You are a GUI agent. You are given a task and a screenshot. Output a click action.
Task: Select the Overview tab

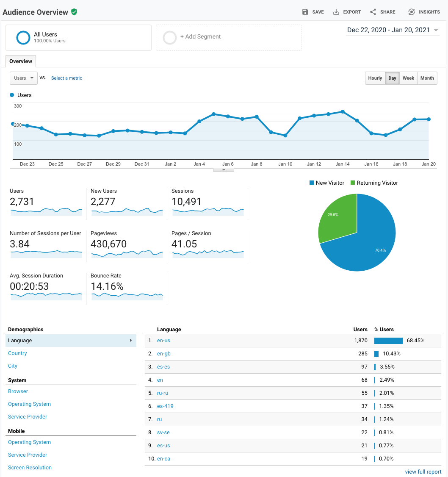21,61
